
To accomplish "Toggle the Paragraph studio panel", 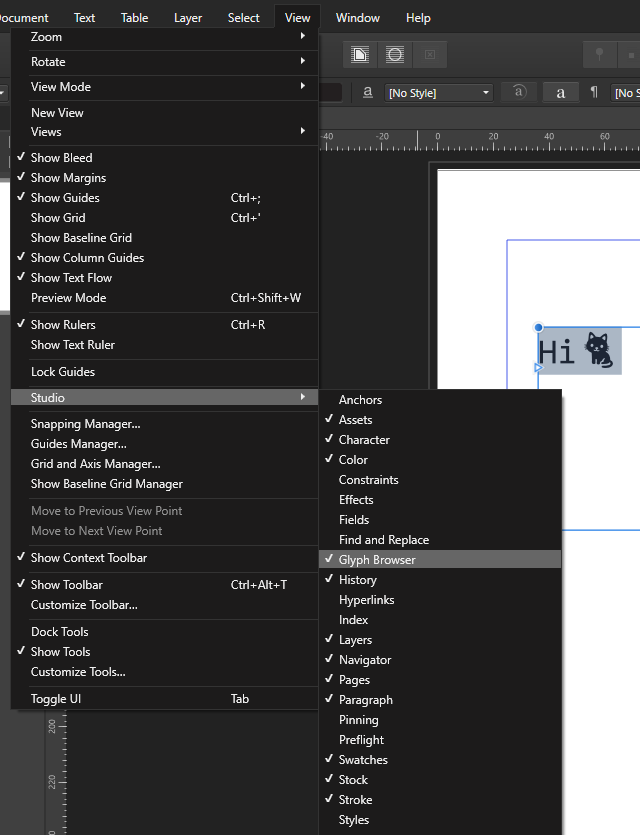I will 440,700.
